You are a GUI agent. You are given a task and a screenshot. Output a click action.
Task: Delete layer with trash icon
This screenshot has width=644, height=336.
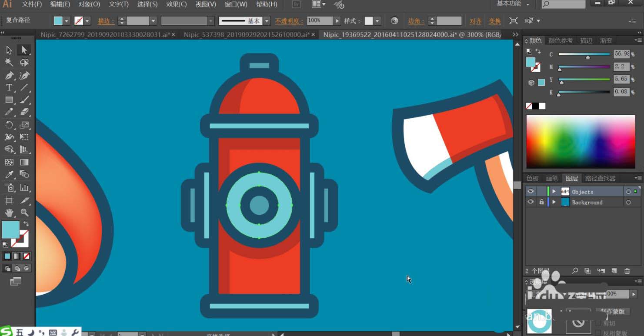pyautogui.click(x=627, y=271)
